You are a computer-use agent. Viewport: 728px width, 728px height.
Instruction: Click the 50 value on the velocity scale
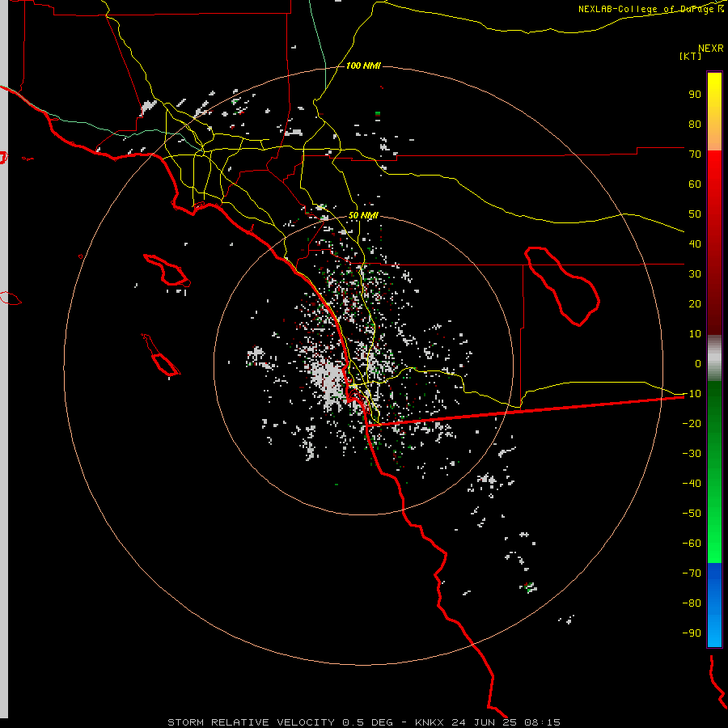[695, 214]
